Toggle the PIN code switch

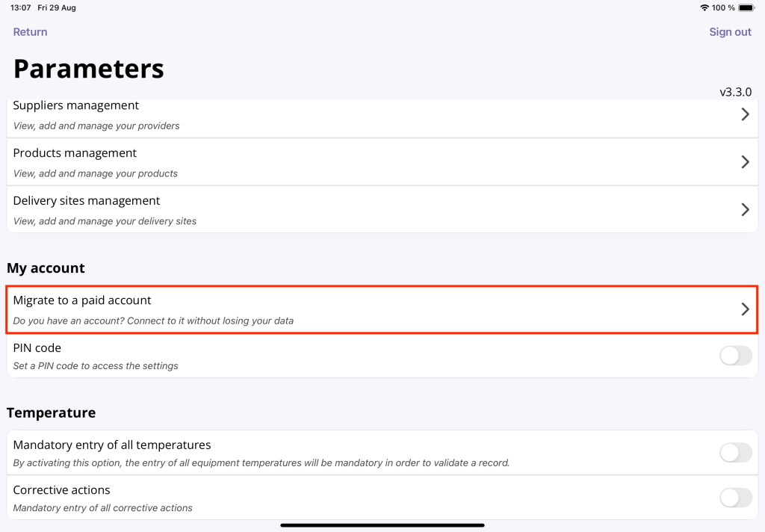pyautogui.click(x=735, y=356)
